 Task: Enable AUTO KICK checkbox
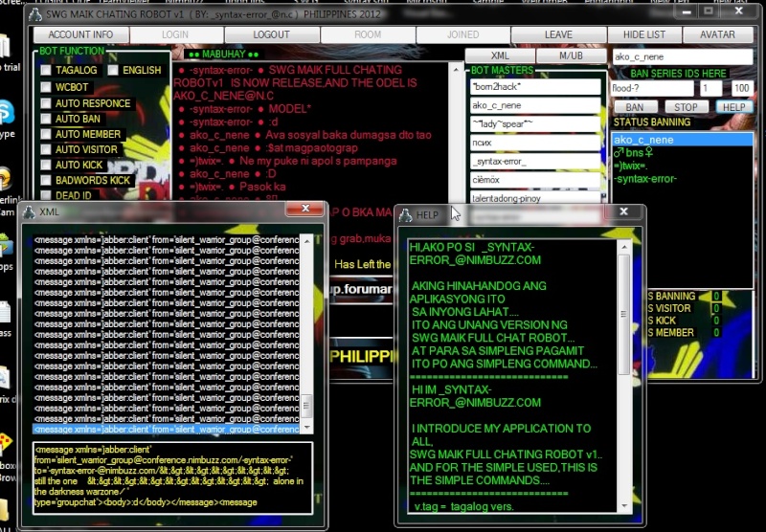pyautogui.click(x=46, y=165)
